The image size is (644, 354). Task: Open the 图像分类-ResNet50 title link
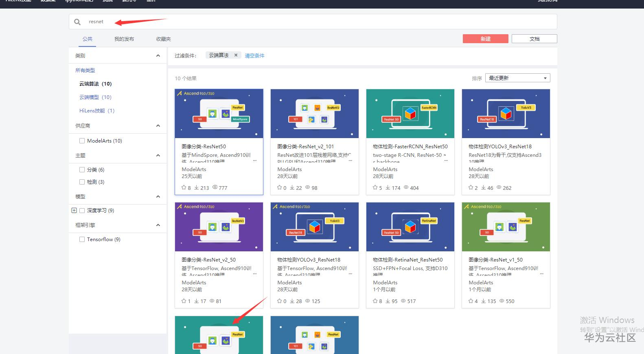pos(204,147)
